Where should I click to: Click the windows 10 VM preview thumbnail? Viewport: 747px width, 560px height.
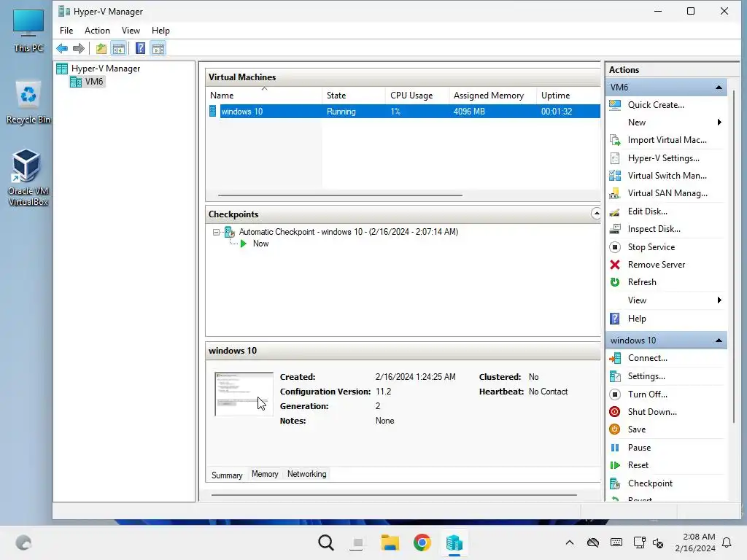(244, 394)
